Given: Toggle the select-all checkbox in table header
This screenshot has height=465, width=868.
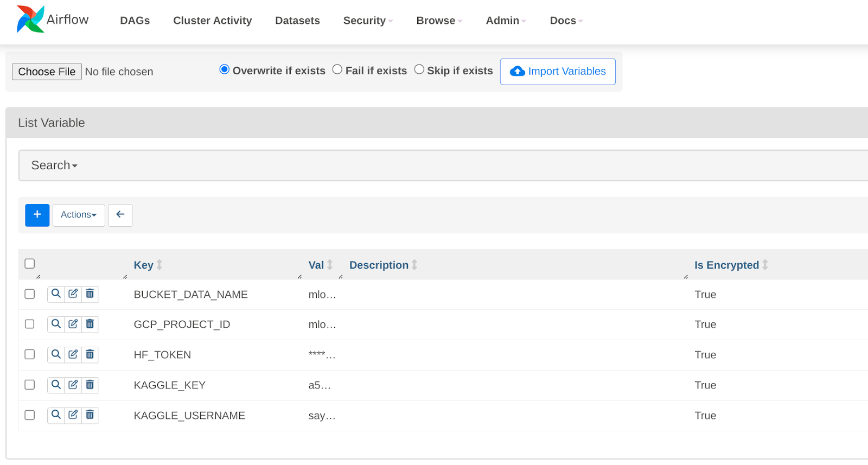Looking at the screenshot, I should tap(30, 264).
